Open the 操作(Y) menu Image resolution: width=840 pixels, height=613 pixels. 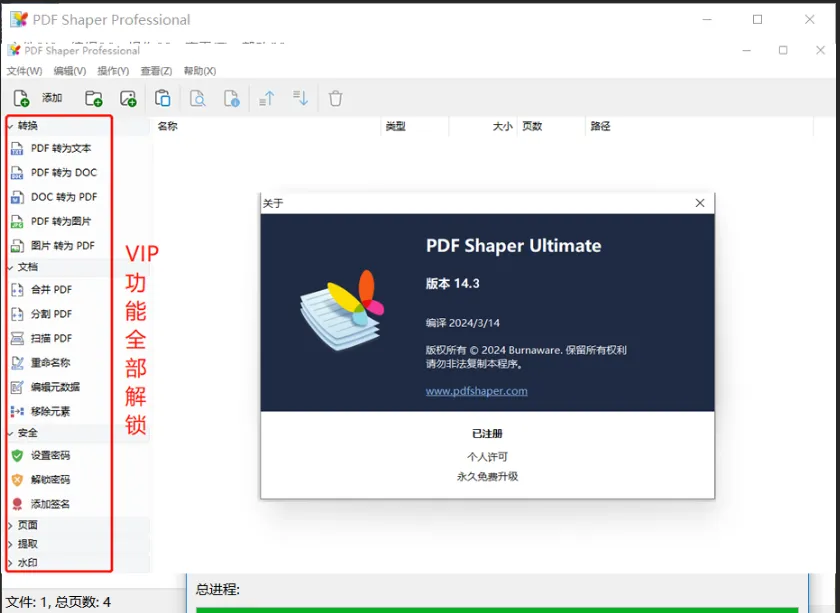[113, 71]
